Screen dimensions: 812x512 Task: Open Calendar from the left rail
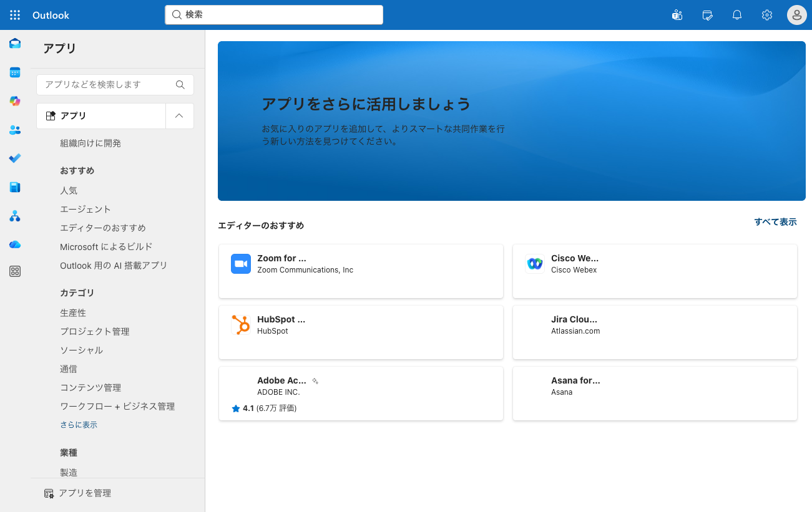pyautogui.click(x=15, y=72)
